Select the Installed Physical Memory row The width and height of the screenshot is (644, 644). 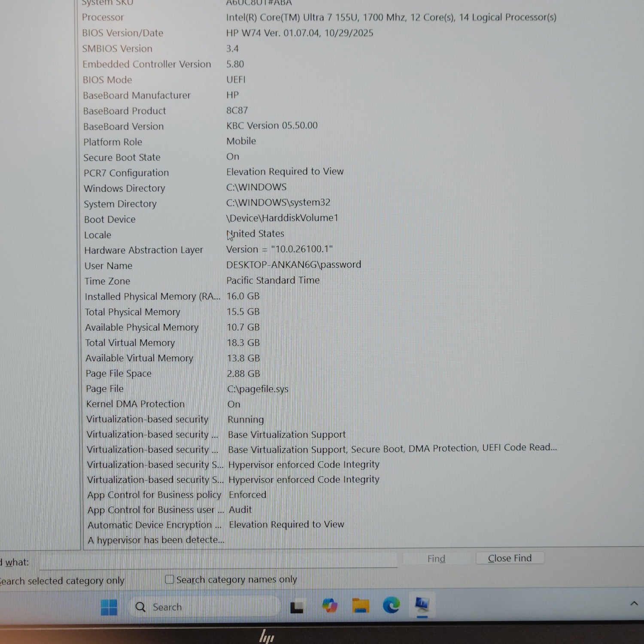pyautogui.click(x=152, y=297)
